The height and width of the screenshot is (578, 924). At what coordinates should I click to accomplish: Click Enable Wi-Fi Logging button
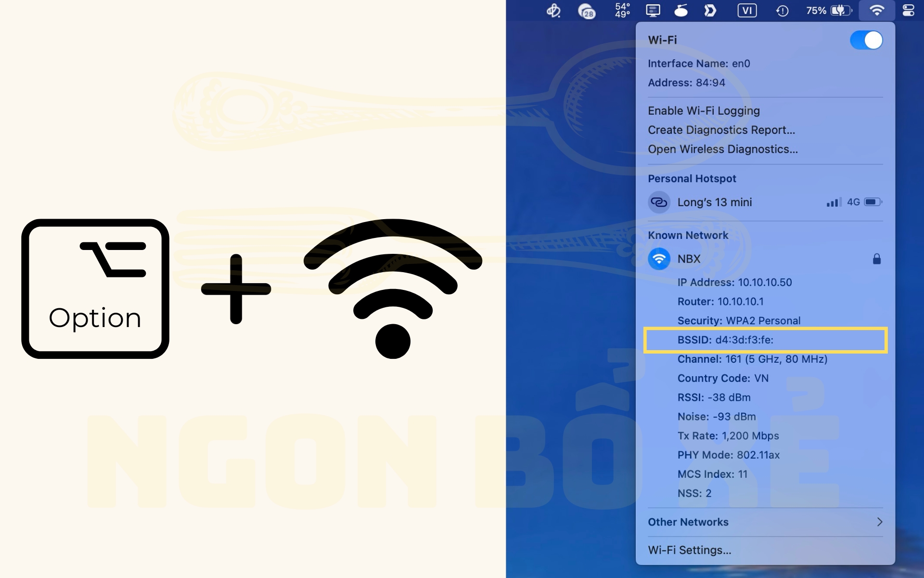(x=704, y=110)
